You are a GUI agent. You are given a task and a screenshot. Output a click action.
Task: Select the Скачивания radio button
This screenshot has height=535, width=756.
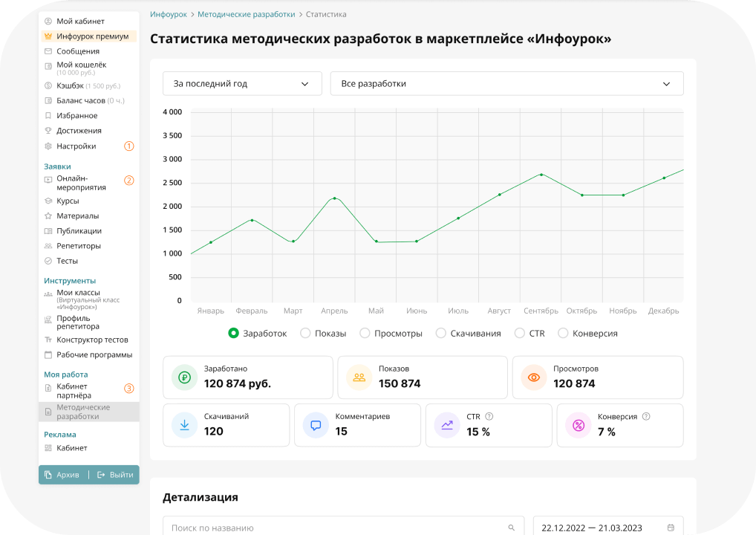441,334
